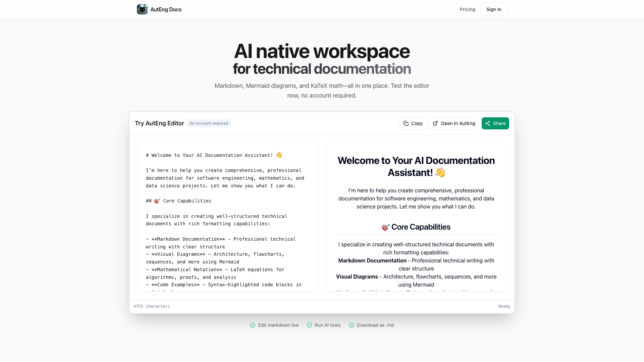
Task: Open the Pricing page link
Action: pyautogui.click(x=467, y=9)
